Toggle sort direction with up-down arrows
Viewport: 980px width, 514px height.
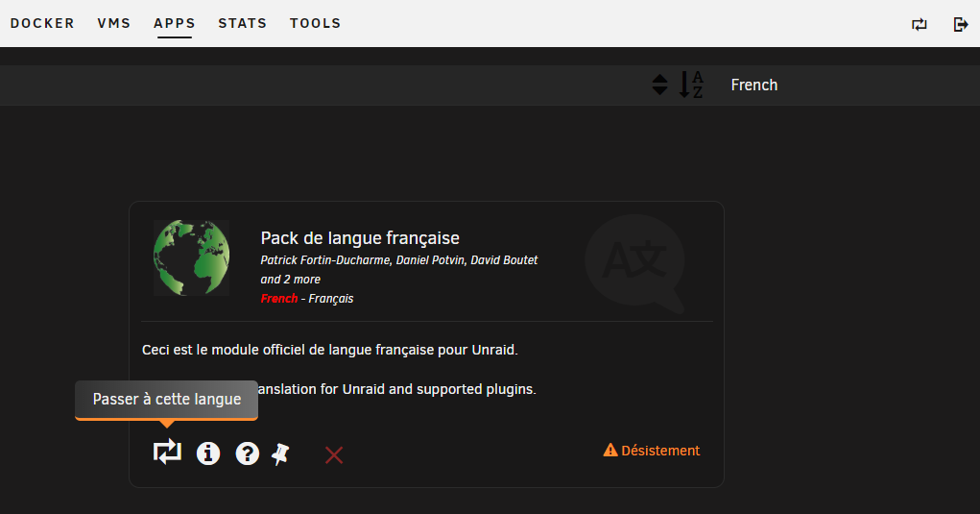tap(659, 85)
